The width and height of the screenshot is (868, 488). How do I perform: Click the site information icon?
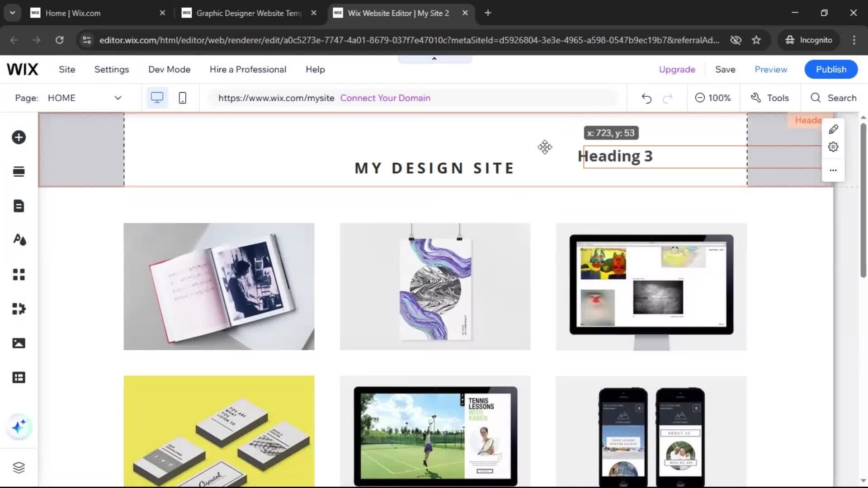pyautogui.click(x=87, y=40)
